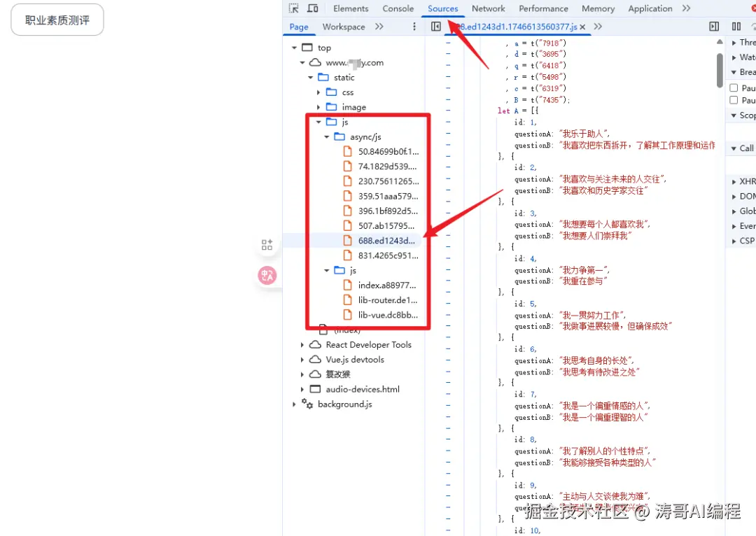Open the Application tab
This screenshot has width=756, height=536.
(650, 8)
